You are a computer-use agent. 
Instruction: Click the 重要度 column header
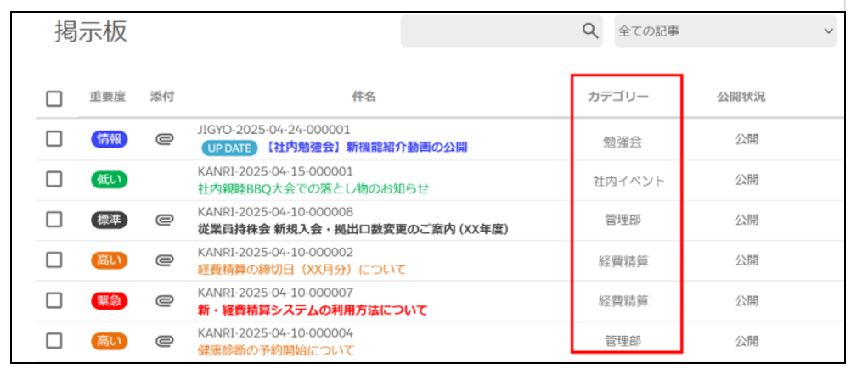(107, 97)
